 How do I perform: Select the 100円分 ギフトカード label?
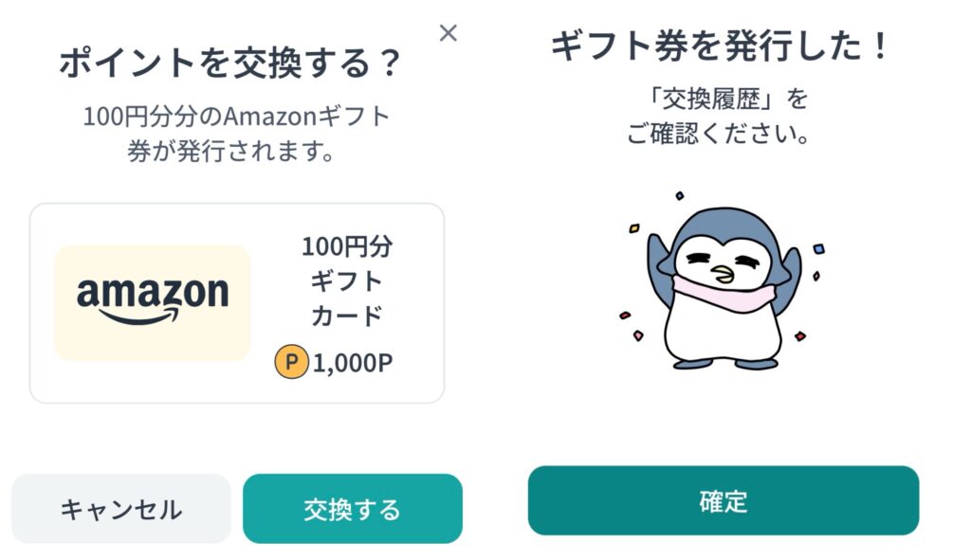click(347, 280)
